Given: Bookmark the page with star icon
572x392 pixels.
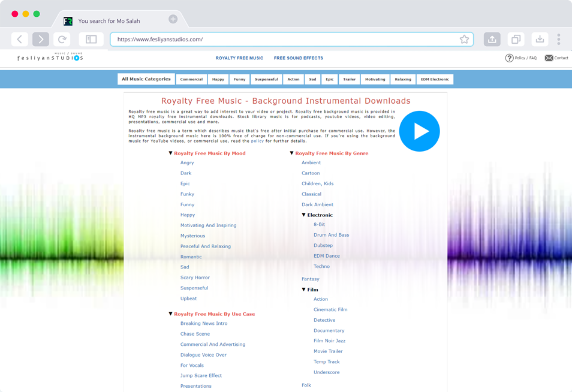Looking at the screenshot, I should (x=464, y=40).
